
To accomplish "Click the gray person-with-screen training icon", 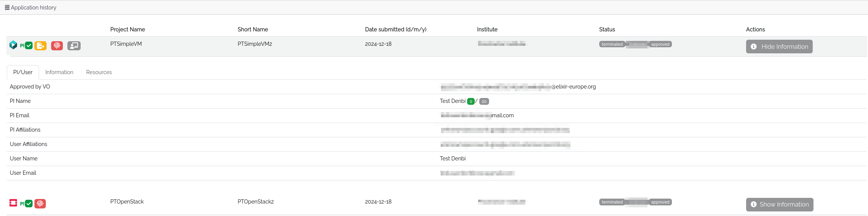I will 74,46.
